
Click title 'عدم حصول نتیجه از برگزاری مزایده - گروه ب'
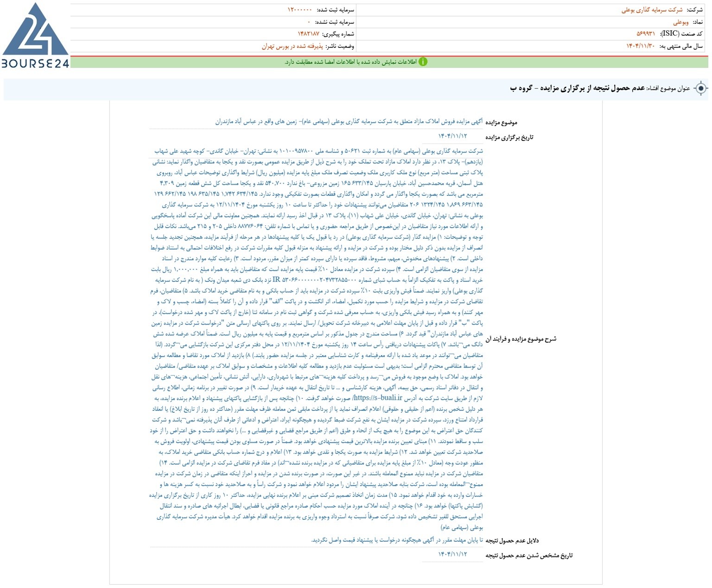pos(578,88)
